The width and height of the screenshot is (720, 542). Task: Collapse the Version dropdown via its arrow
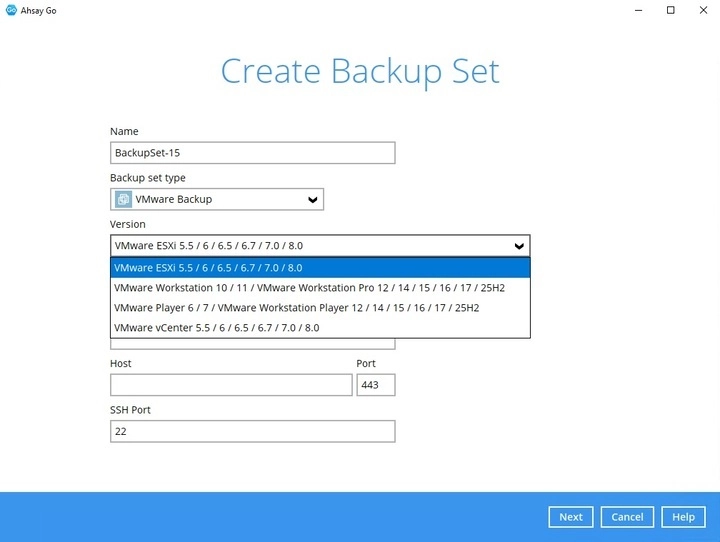click(519, 246)
